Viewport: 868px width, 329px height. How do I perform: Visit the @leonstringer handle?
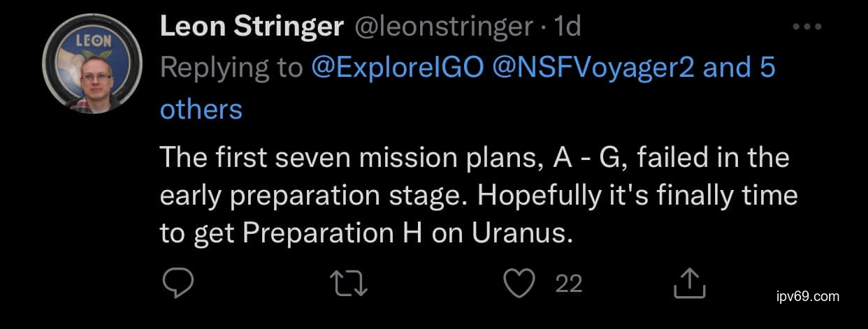444,27
